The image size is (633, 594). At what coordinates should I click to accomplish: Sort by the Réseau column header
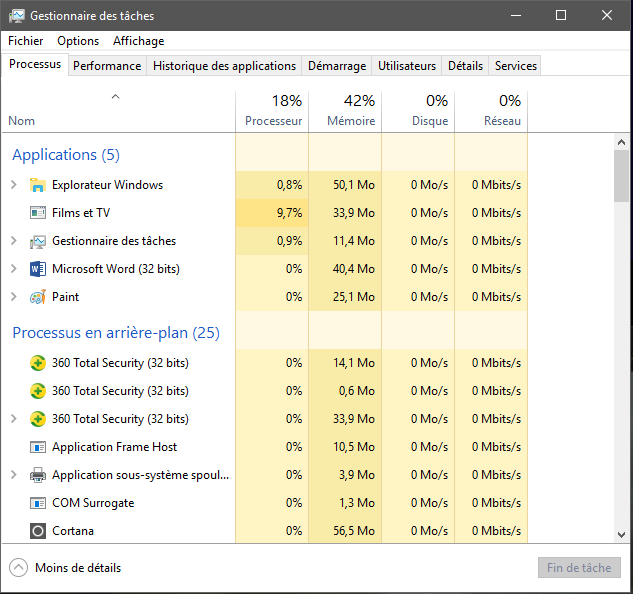coord(491,112)
